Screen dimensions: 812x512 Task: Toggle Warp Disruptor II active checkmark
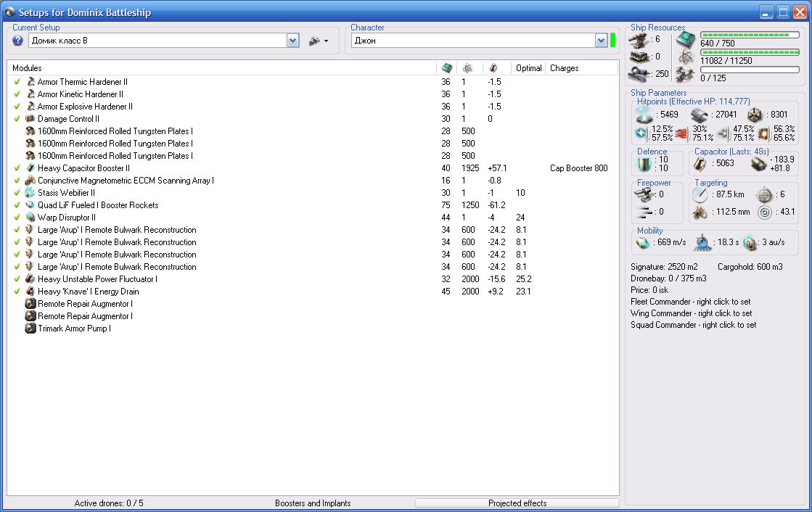click(x=17, y=218)
